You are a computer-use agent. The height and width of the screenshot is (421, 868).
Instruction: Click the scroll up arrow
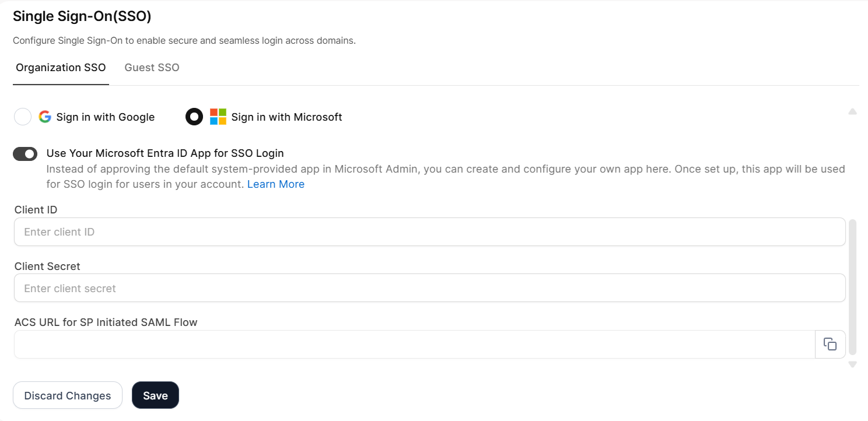tap(852, 111)
